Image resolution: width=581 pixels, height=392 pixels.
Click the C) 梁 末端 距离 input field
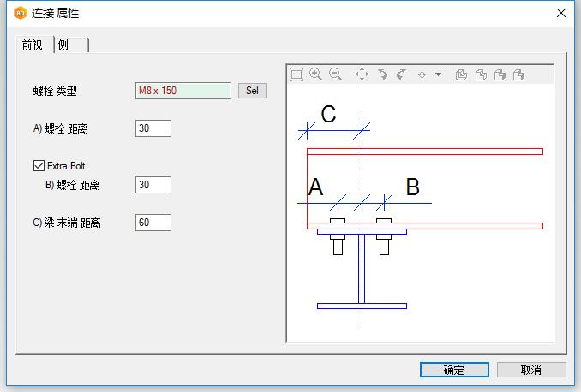[x=153, y=223]
